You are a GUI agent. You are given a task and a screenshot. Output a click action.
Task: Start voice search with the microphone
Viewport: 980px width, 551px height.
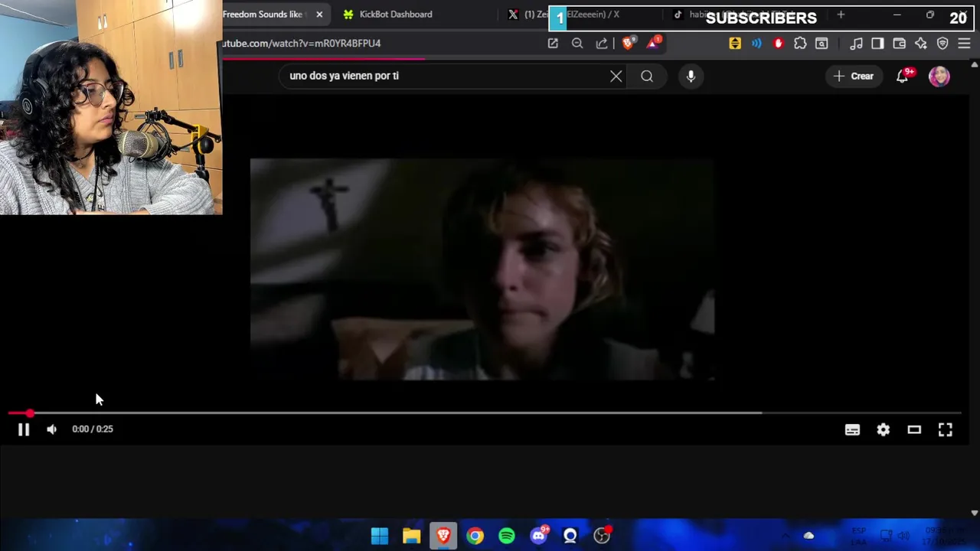point(691,76)
